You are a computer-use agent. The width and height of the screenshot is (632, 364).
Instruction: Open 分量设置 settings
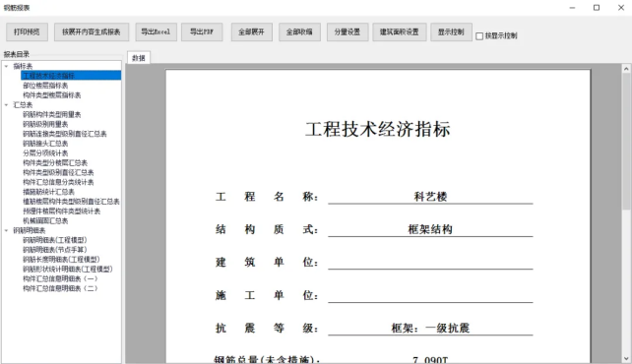348,31
